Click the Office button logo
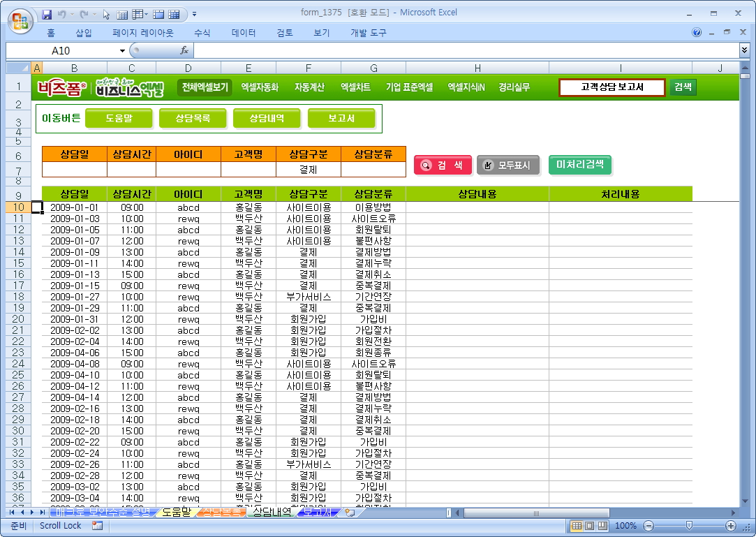 [x=21, y=19]
